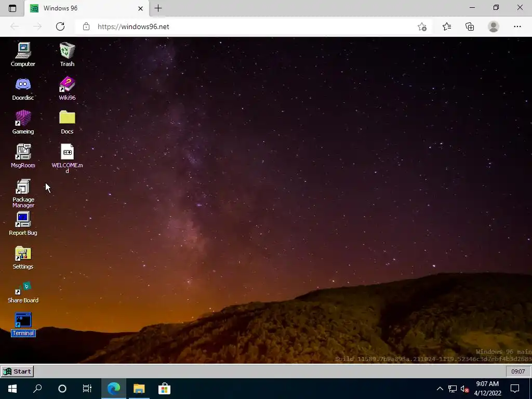Image resolution: width=532 pixels, height=399 pixels.
Task: Open File Explorer from taskbar
Action: click(x=139, y=389)
